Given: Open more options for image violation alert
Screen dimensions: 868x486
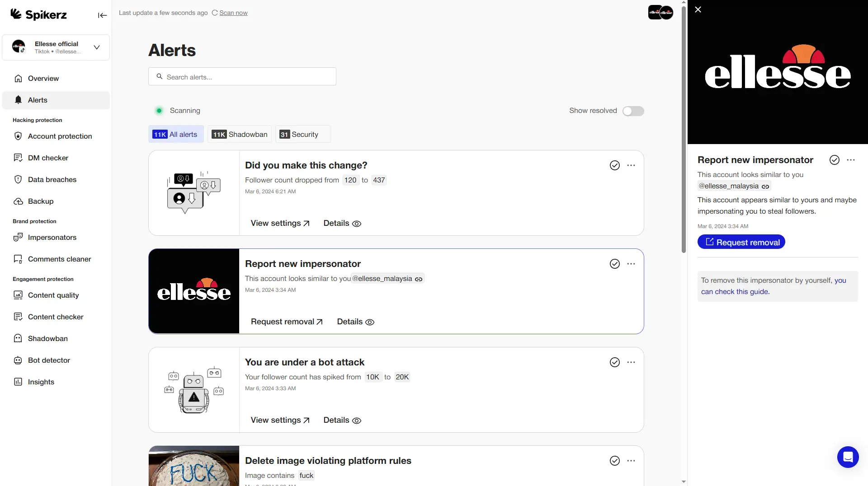Looking at the screenshot, I should tap(631, 461).
